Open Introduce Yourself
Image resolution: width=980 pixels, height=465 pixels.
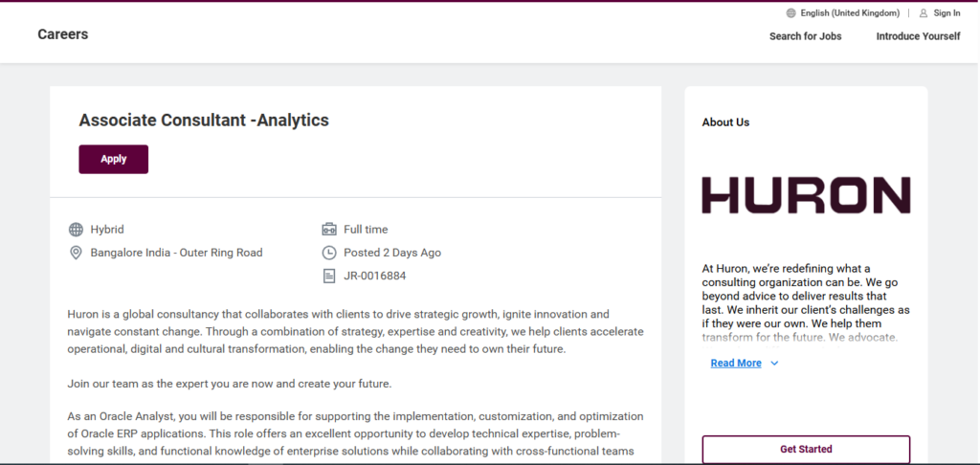pyautogui.click(x=918, y=36)
